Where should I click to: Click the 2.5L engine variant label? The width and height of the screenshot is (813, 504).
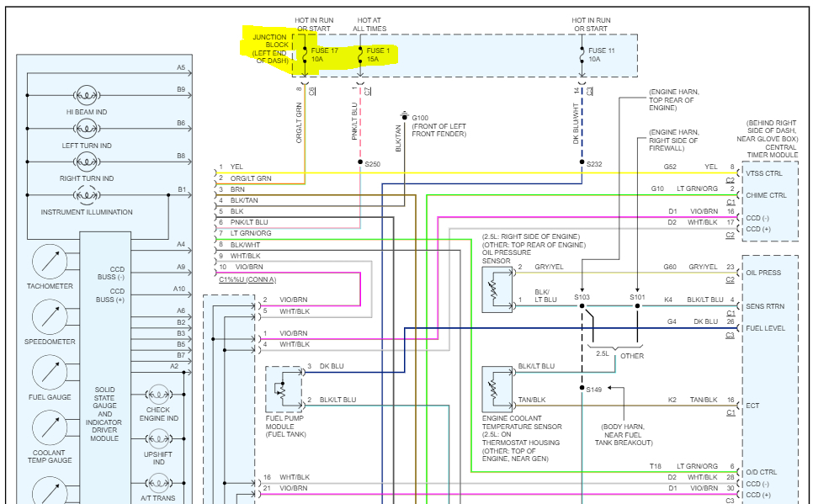click(x=602, y=353)
